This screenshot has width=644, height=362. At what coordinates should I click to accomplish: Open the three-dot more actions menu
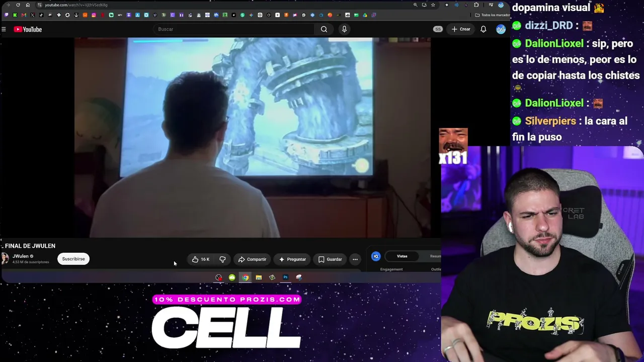tap(355, 259)
